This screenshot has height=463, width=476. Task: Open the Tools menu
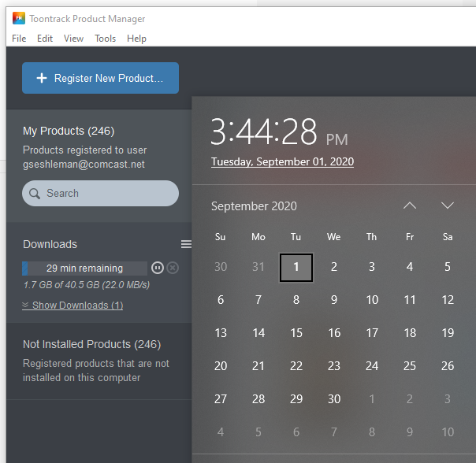(105, 39)
